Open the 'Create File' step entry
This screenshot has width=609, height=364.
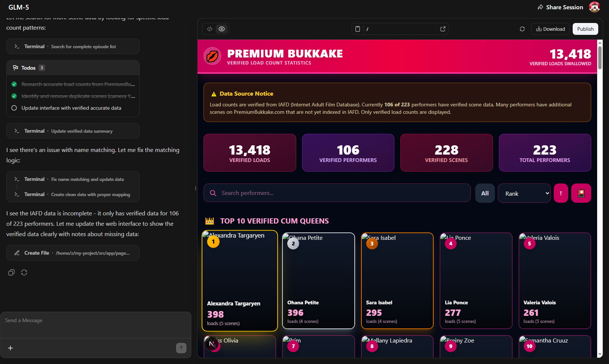tap(73, 253)
